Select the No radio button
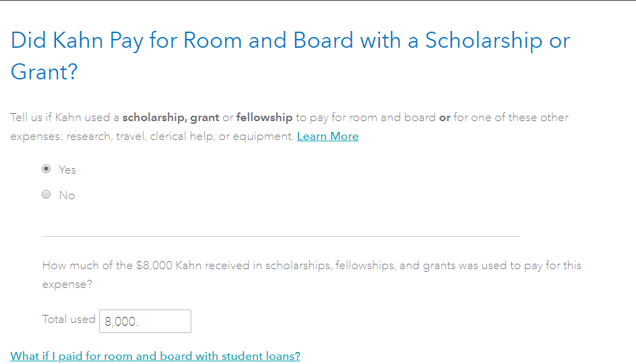The height and width of the screenshot is (364, 636). (46, 194)
